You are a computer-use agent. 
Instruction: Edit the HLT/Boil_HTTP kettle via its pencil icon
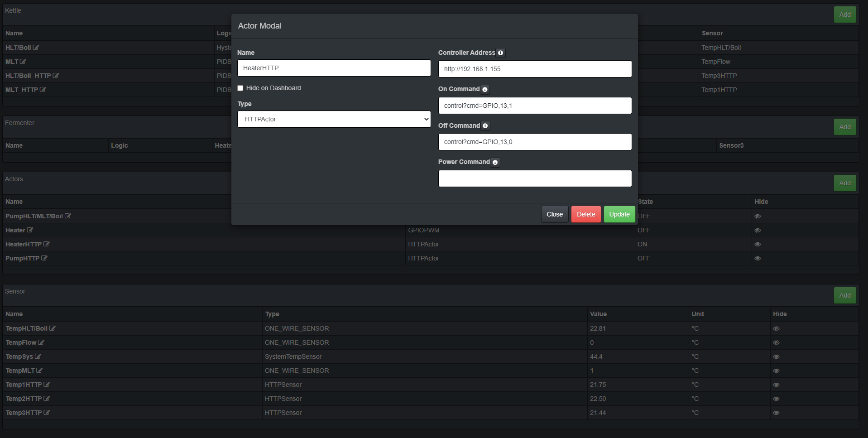tap(56, 76)
